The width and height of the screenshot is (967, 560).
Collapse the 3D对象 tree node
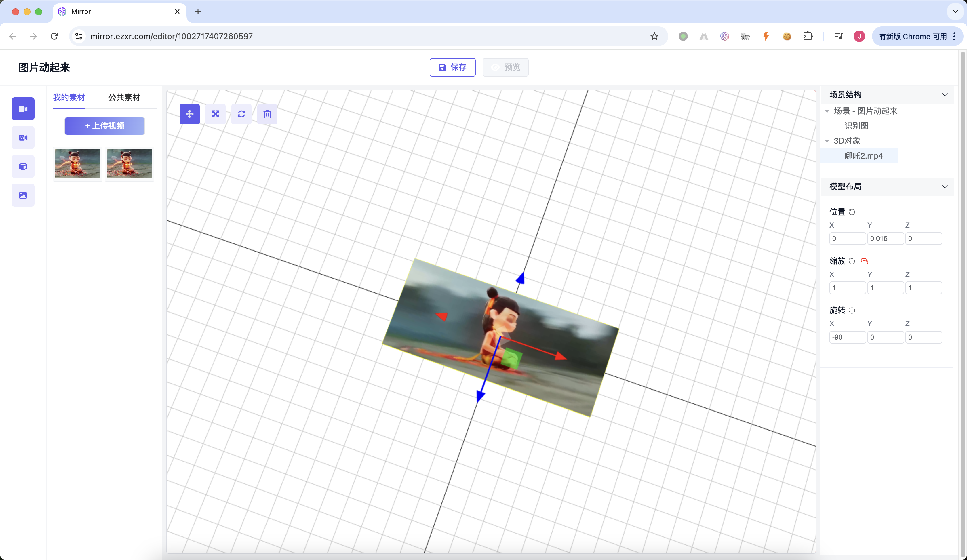(827, 141)
